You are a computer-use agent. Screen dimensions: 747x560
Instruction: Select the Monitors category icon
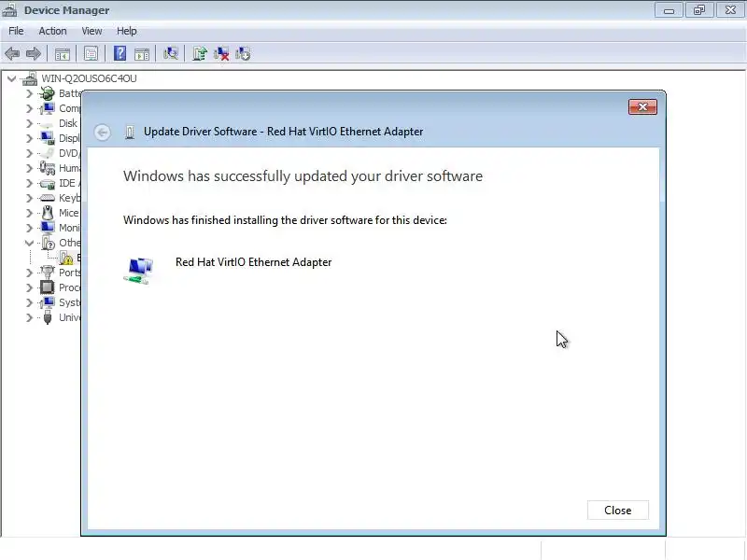point(48,228)
